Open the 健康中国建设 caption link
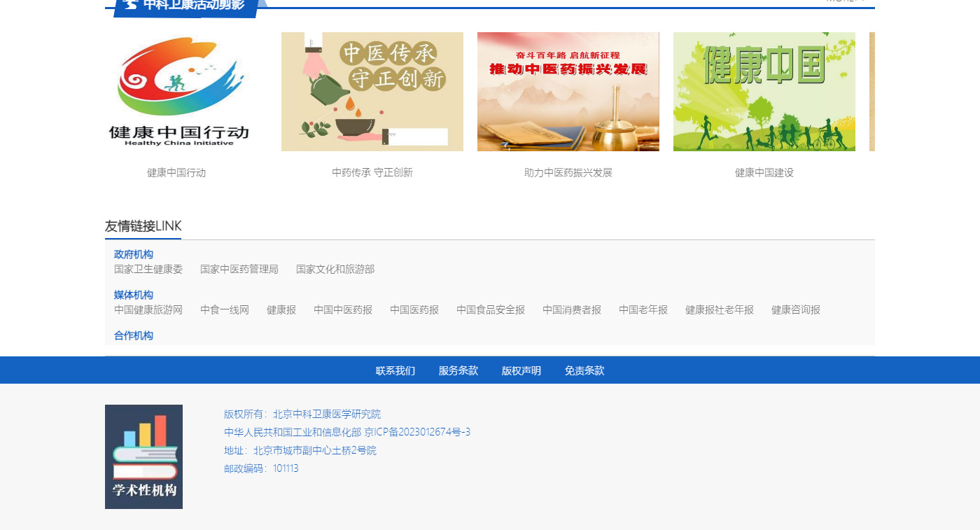 764,173
